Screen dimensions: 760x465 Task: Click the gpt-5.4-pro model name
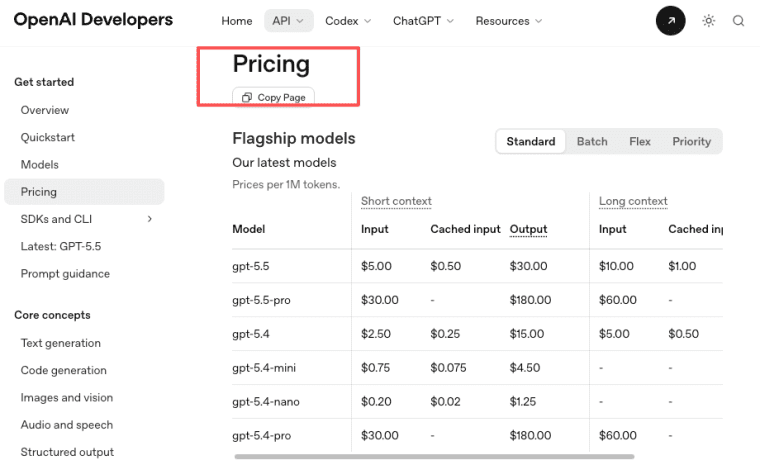click(x=261, y=436)
